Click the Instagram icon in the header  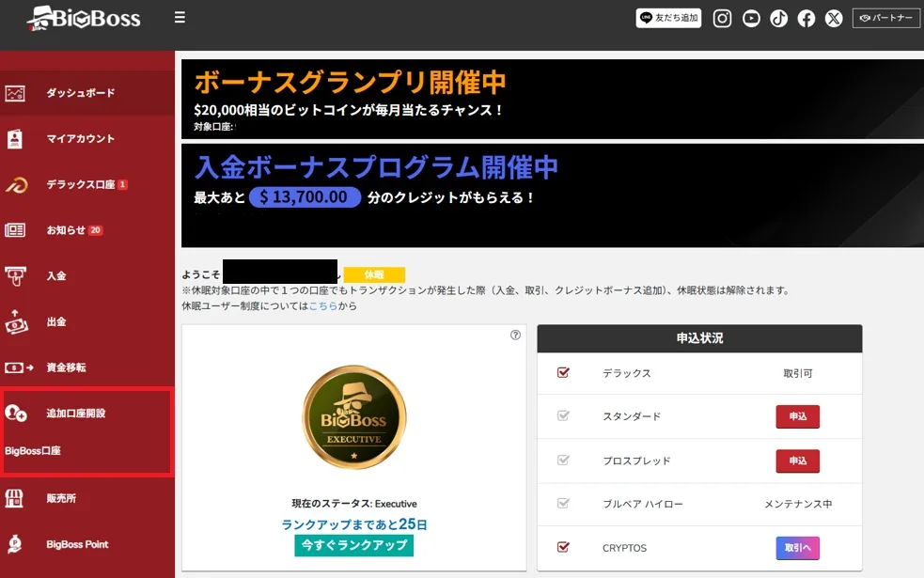(722, 18)
